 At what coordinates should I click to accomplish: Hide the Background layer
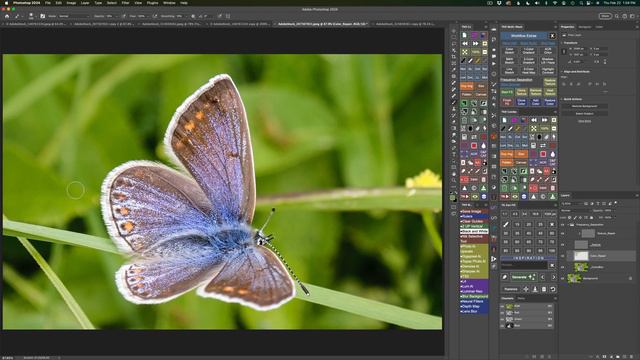click(562, 278)
